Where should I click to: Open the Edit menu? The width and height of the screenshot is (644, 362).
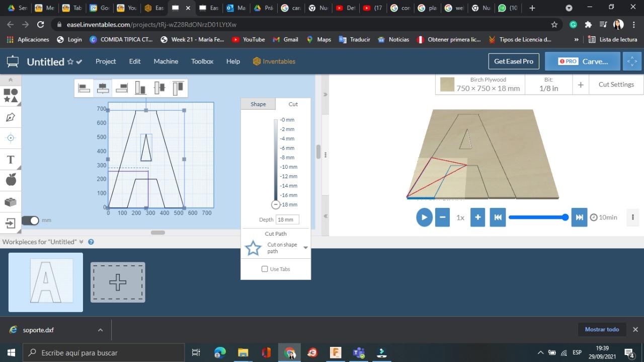tap(134, 61)
